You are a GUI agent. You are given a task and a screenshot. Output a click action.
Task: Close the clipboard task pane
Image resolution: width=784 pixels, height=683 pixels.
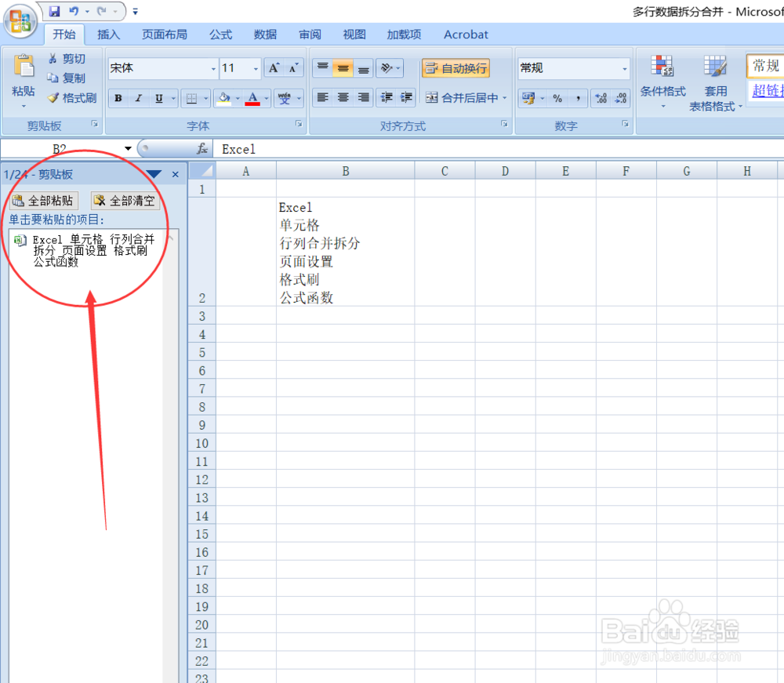coord(176,174)
